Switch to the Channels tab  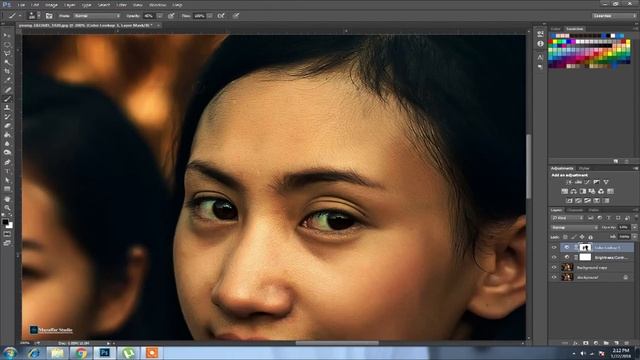point(576,210)
